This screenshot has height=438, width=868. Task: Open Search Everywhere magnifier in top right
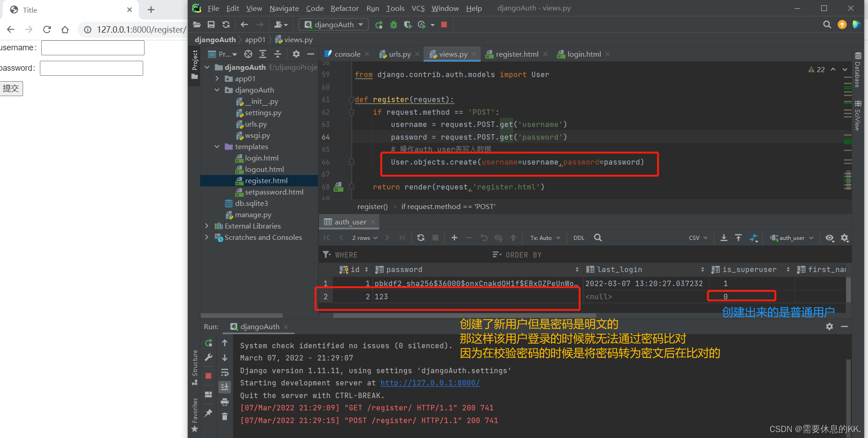(x=827, y=24)
